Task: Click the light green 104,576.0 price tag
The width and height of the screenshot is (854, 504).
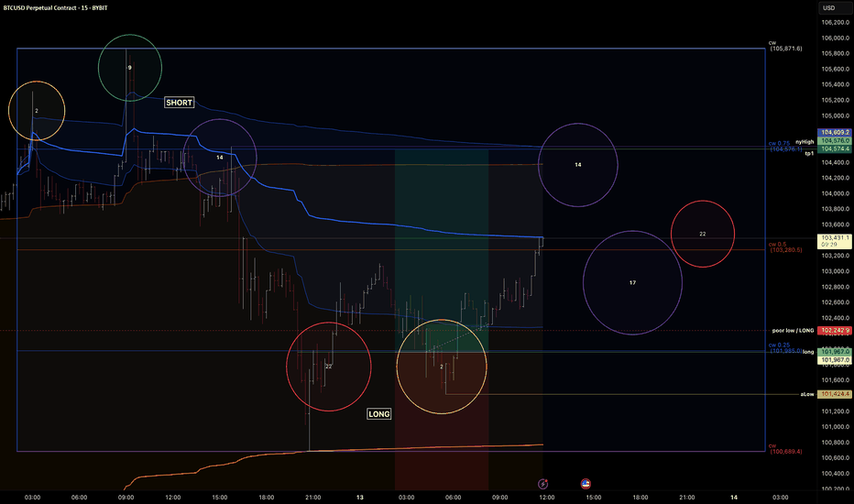Action: [x=835, y=140]
